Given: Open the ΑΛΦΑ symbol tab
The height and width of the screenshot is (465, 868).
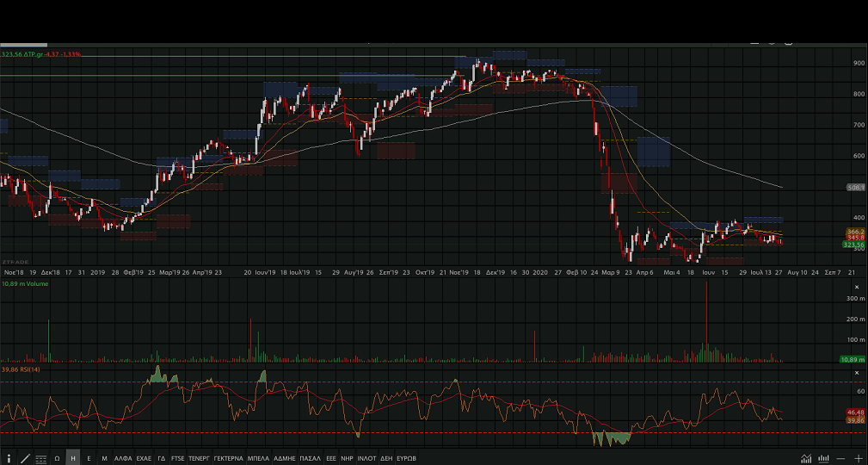Looking at the screenshot, I should coord(123,458).
